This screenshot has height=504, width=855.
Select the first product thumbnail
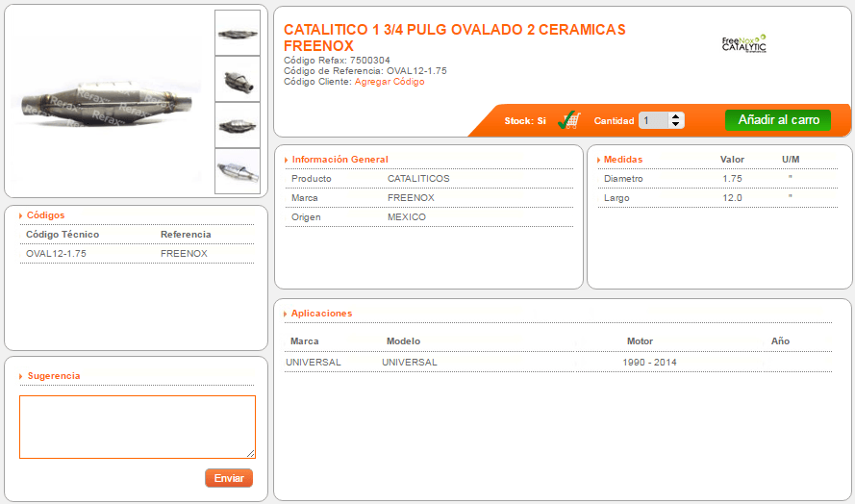(238, 33)
